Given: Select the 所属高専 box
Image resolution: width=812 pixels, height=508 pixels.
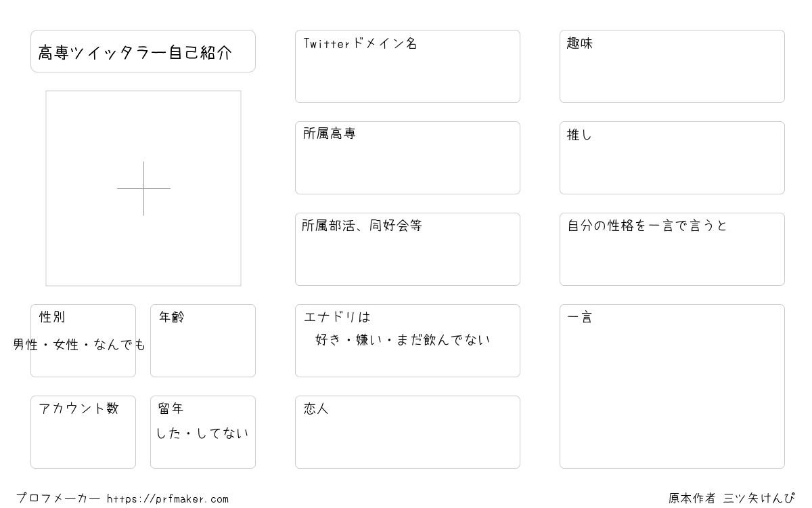Looking at the screenshot, I should (407, 158).
